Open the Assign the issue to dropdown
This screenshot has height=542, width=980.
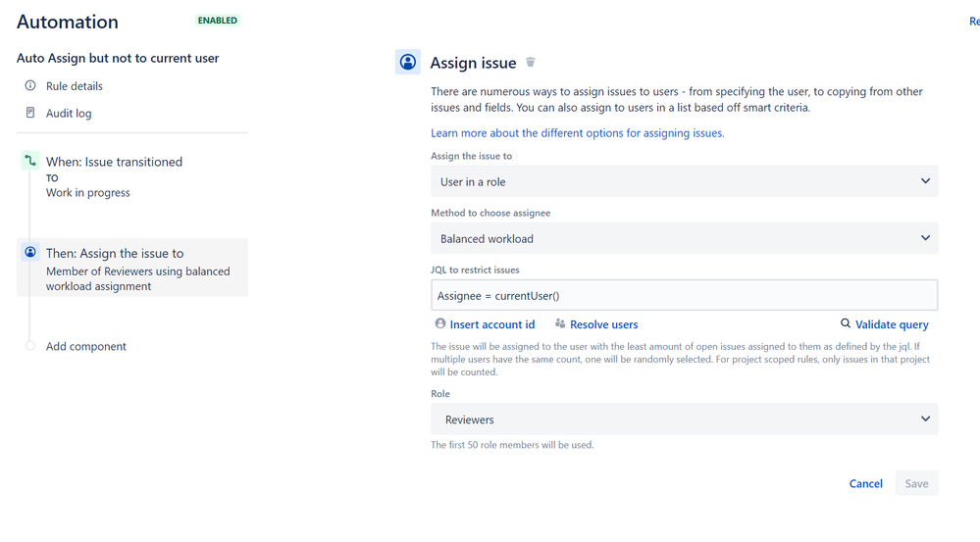(684, 181)
